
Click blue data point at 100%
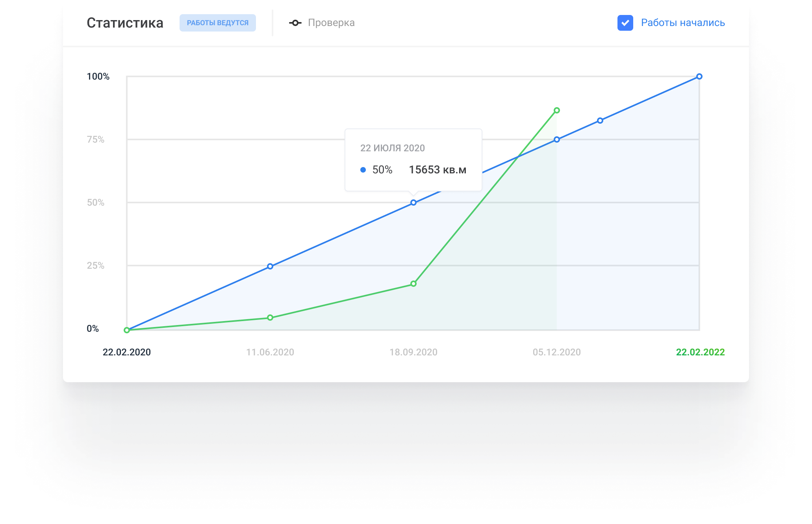[699, 76]
